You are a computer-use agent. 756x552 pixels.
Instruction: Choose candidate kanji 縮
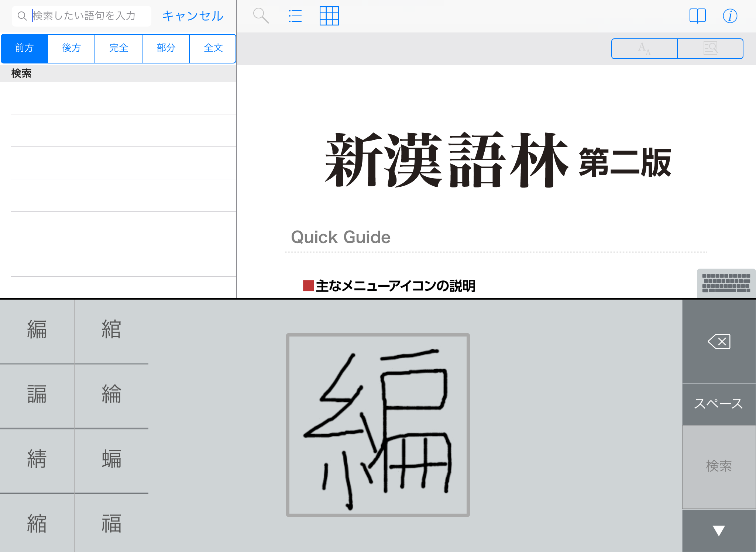coord(37,523)
